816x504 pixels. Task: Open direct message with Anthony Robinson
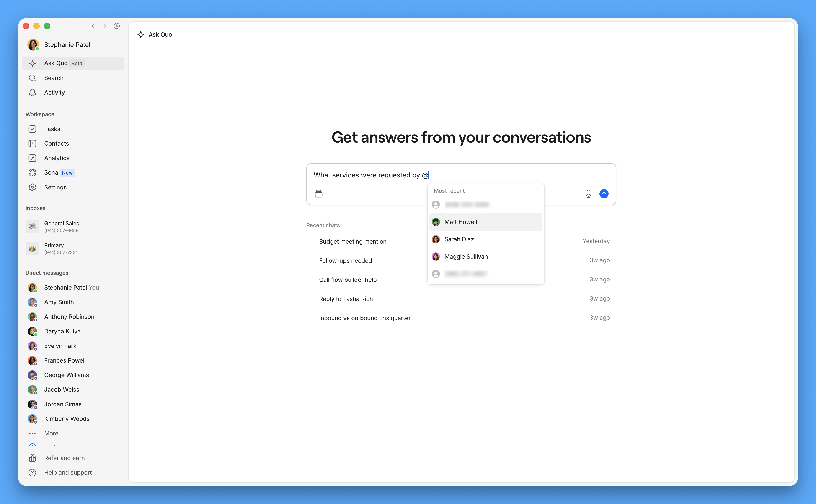click(73, 317)
